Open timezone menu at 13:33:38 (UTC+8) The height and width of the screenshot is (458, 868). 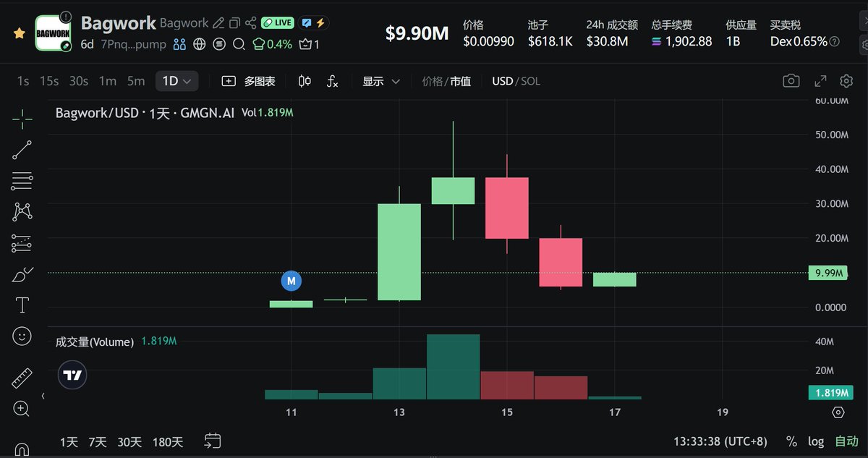720,441
